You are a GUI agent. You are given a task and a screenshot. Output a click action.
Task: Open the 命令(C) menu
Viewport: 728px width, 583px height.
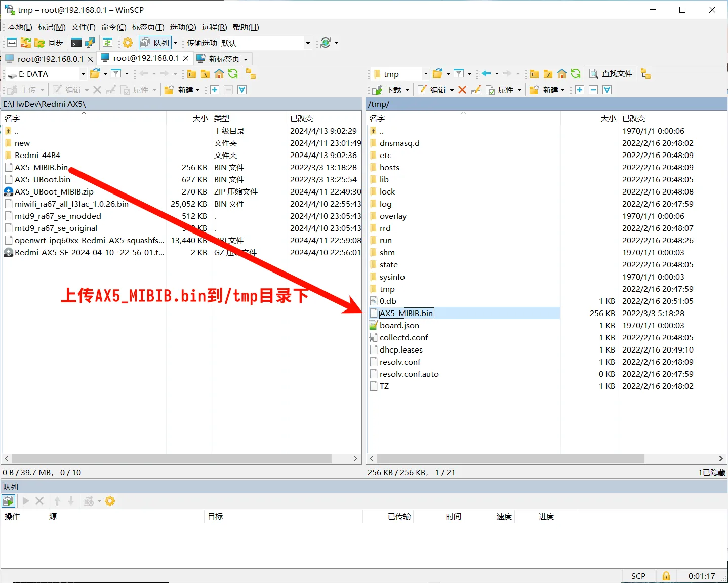point(114,27)
